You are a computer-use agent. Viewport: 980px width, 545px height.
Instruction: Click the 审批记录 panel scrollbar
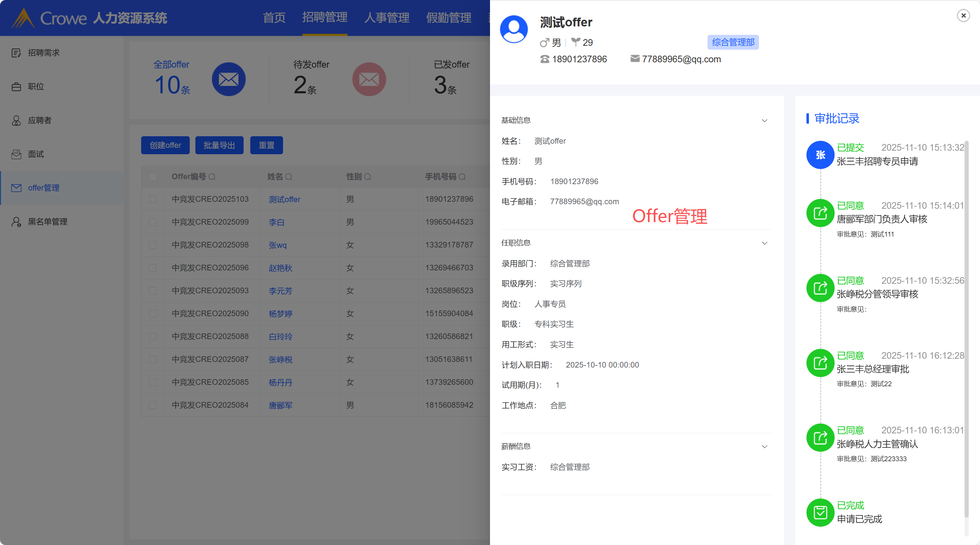pos(966,329)
